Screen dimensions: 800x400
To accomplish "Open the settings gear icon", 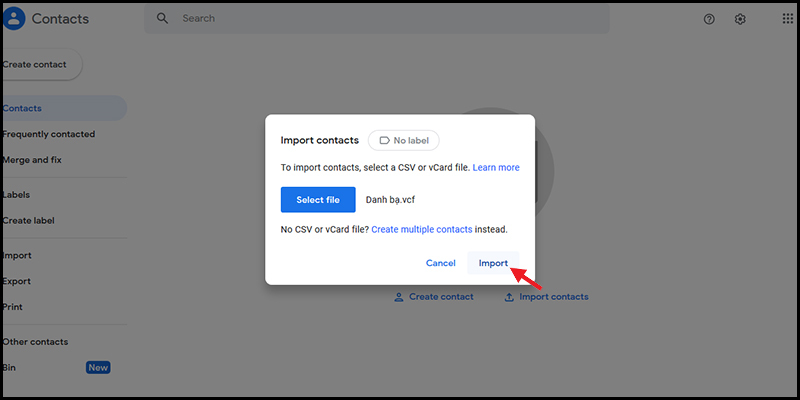I will [x=740, y=19].
